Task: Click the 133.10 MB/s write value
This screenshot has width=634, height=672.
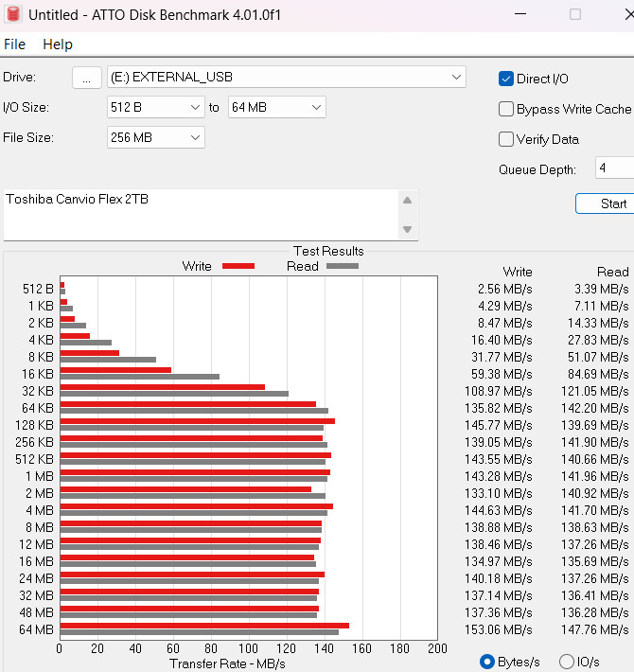Action: [498, 493]
